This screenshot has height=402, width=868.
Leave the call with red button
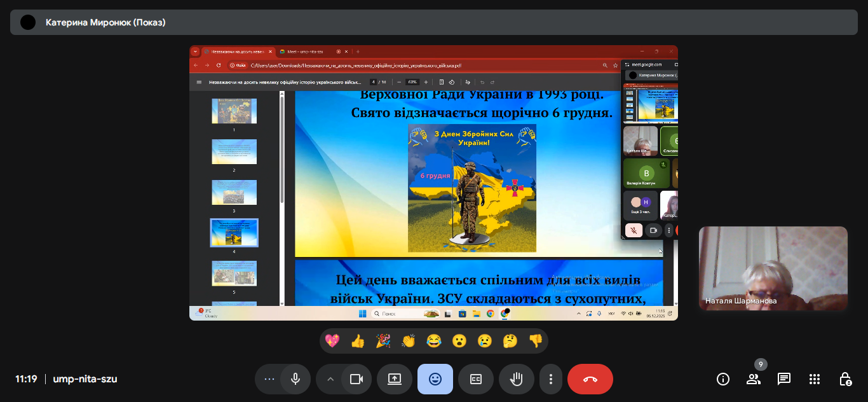click(590, 379)
